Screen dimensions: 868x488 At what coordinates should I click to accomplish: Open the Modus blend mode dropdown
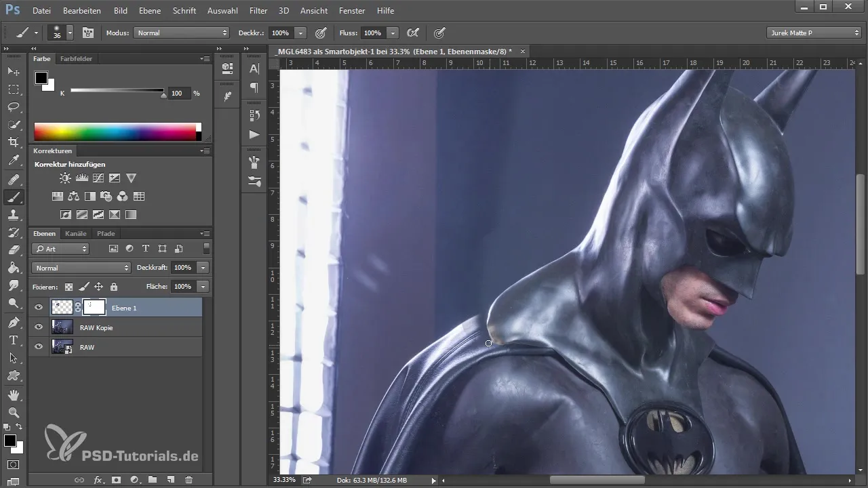(x=182, y=33)
